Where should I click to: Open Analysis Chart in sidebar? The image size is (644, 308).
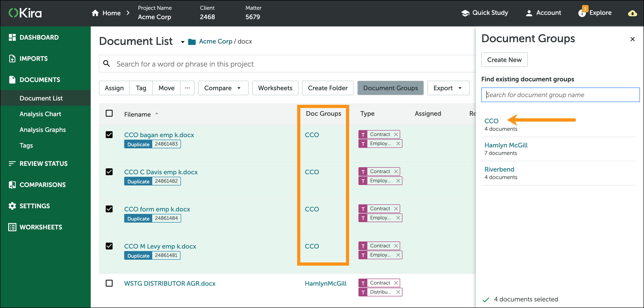point(40,114)
